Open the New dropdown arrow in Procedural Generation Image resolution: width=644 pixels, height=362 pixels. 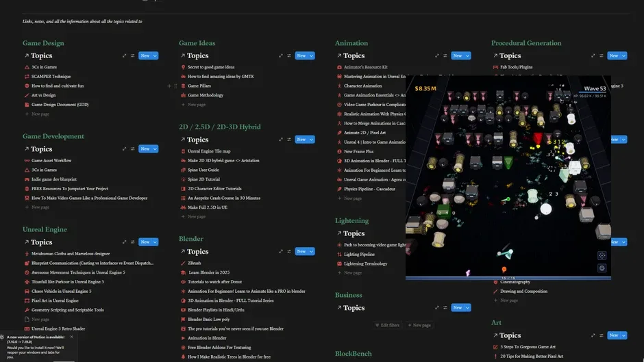[624, 56]
